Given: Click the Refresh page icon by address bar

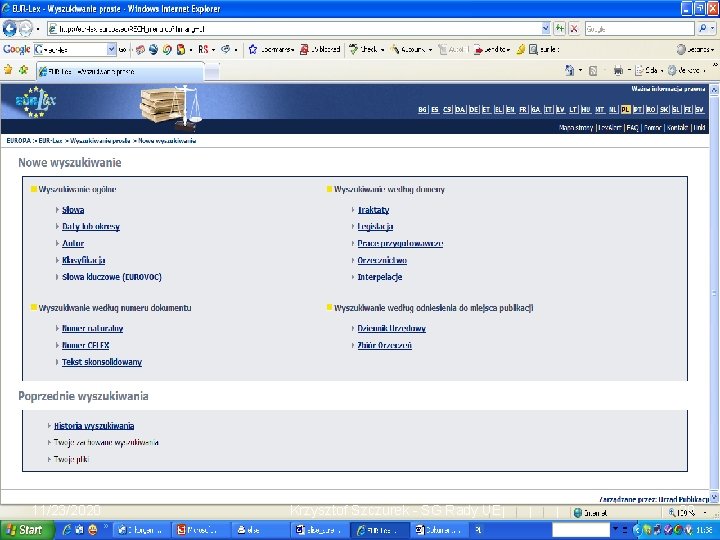Looking at the screenshot, I should 559,29.
